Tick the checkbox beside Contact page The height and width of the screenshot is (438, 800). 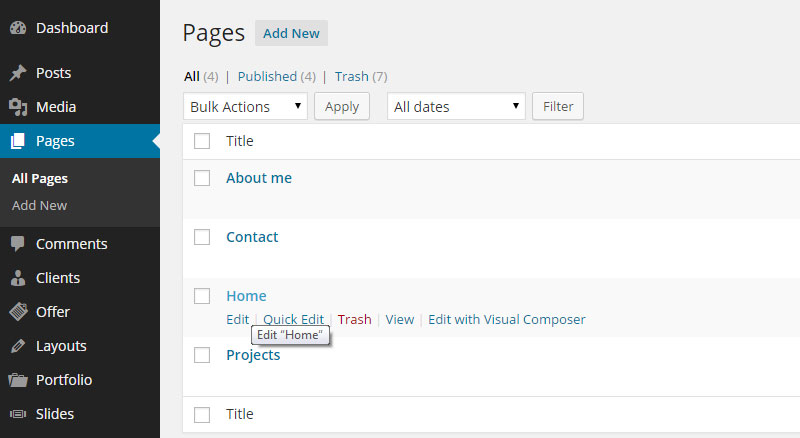[x=202, y=237]
